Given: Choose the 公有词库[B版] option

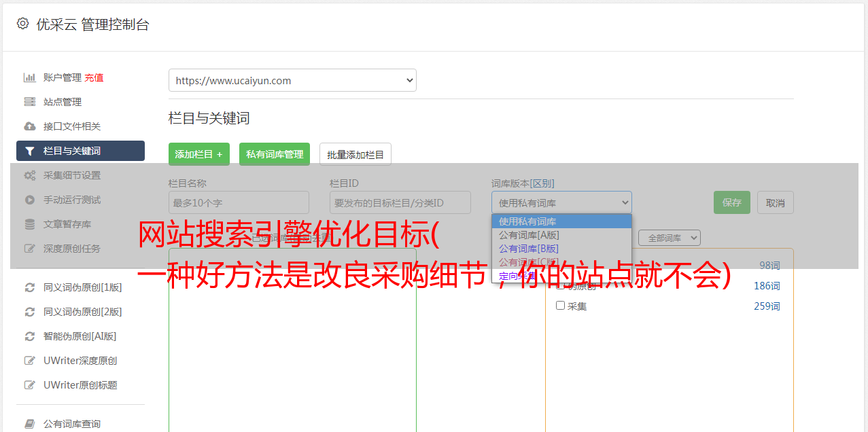Looking at the screenshot, I should pos(561,249).
